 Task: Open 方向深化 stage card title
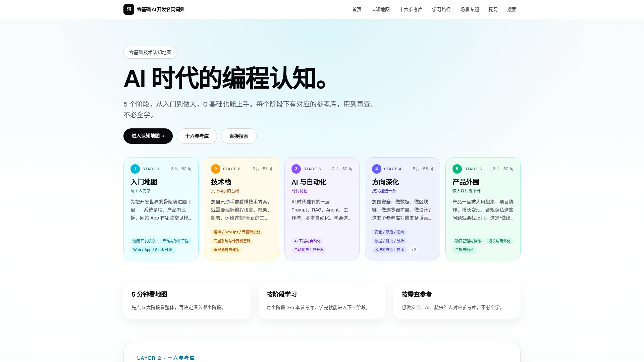385,182
